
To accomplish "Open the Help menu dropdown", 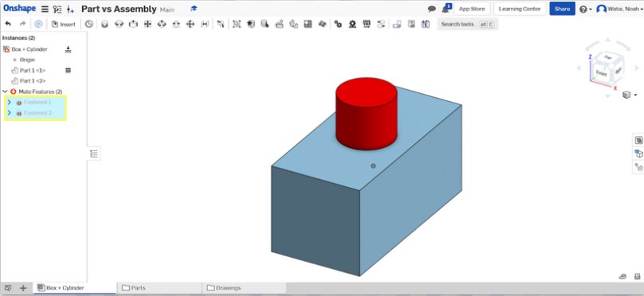I will pyautogui.click(x=585, y=9).
